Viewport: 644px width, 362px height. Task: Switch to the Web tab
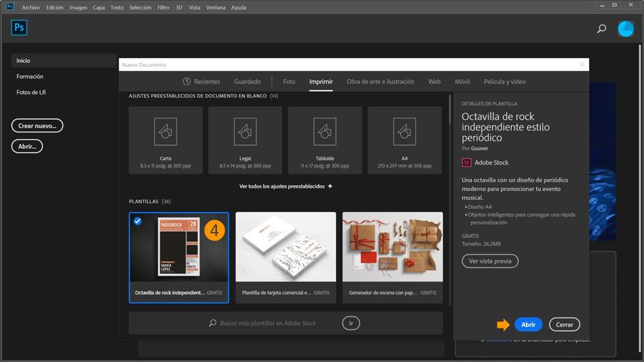coord(435,82)
